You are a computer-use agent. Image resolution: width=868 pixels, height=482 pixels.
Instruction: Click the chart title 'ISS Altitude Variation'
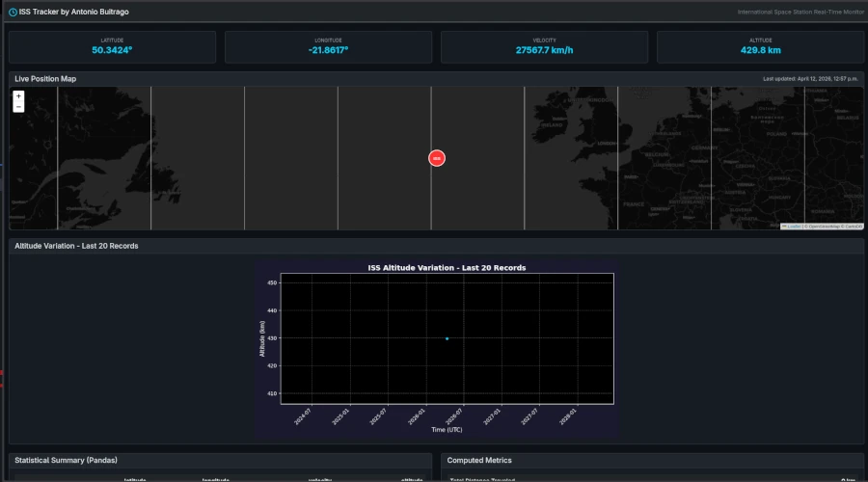447,268
